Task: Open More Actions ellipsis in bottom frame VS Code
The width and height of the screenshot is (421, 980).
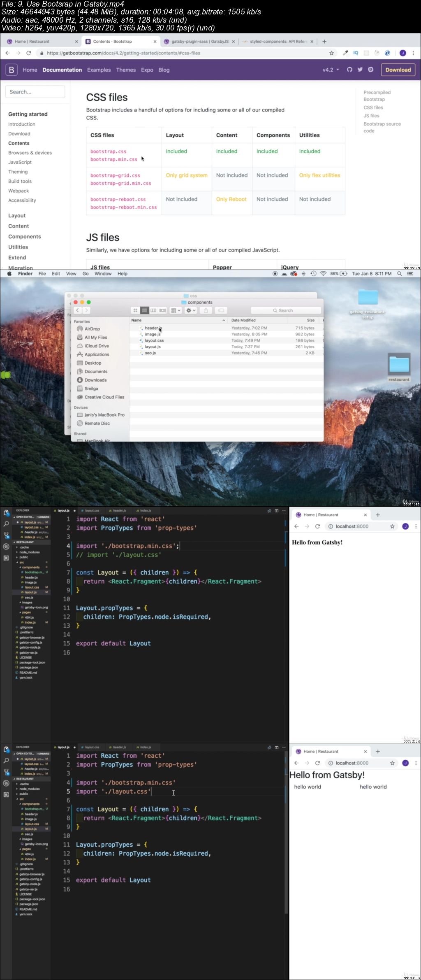Action: pyautogui.click(x=284, y=747)
